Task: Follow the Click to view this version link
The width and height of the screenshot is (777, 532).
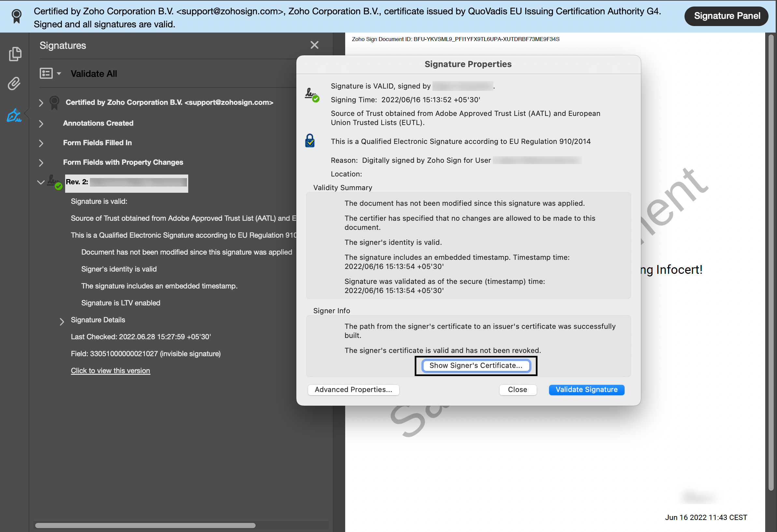Action: [110, 371]
